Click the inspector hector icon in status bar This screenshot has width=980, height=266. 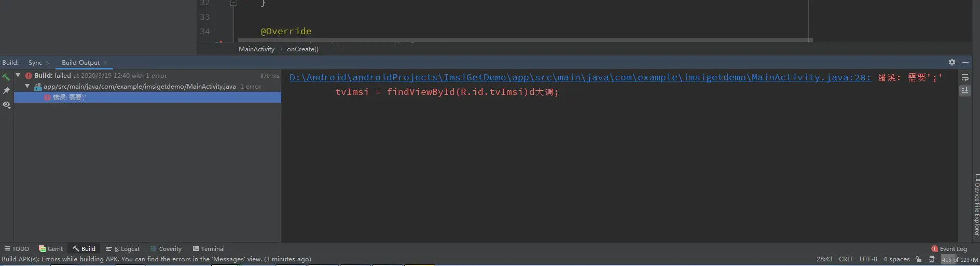coord(932,259)
